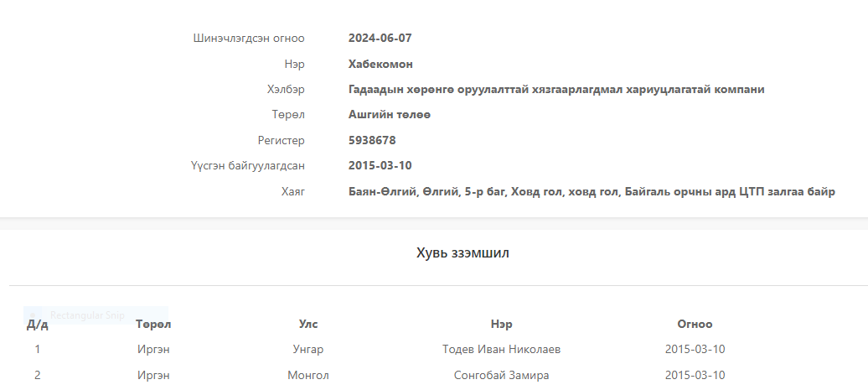Click the Монгол country cell
868x390 pixels.
[308, 375]
